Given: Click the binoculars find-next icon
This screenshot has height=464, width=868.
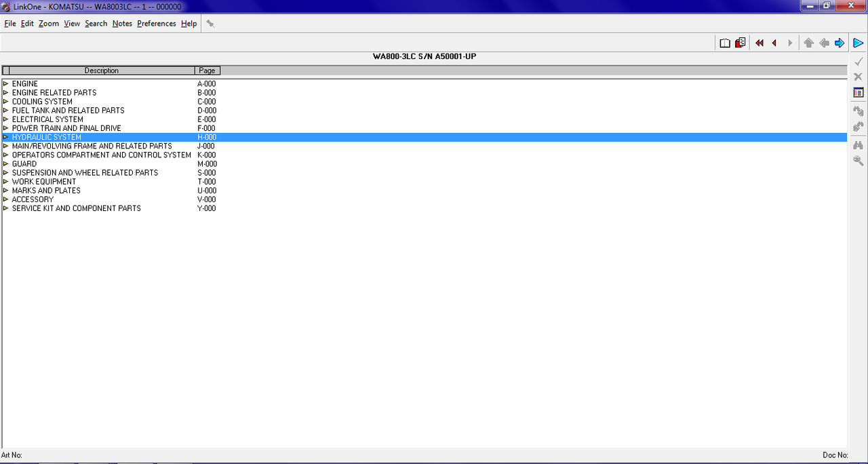Looking at the screenshot, I should tap(859, 126).
